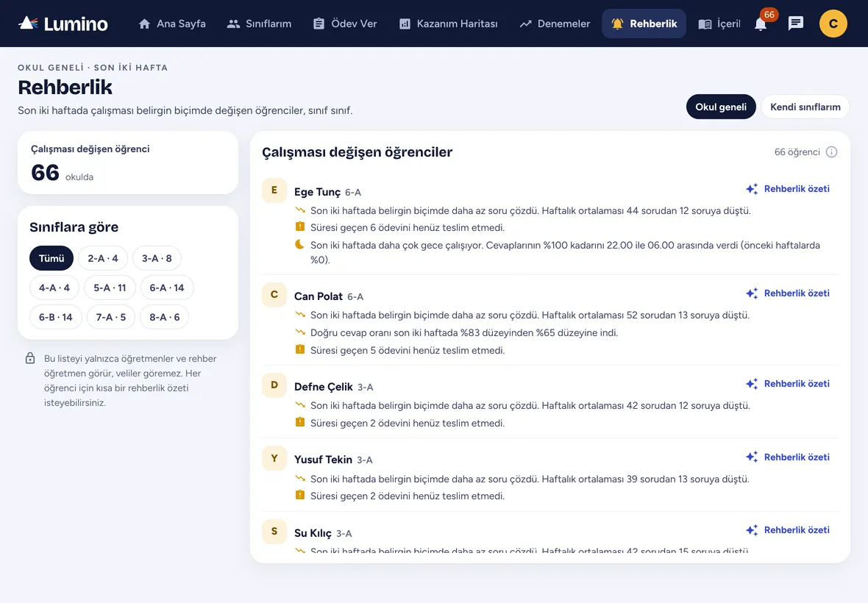Switch to Okul geneli view
The width and height of the screenshot is (868, 603).
(721, 107)
